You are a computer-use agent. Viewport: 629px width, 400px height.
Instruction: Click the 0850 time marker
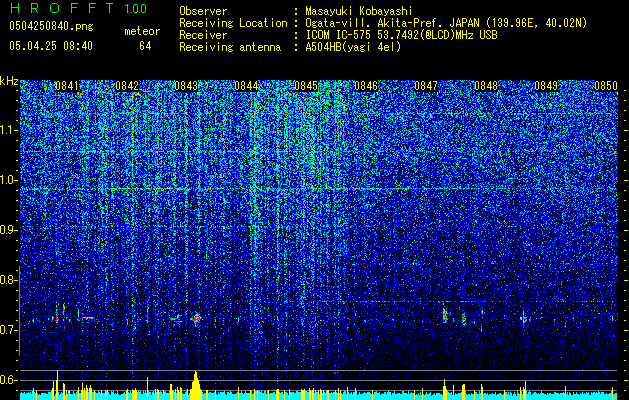(x=606, y=86)
